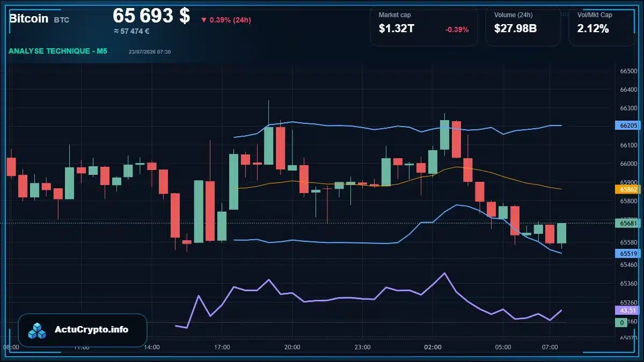Viewport: 644px width, 362px height.
Task: Click the 66000 price axis label
Action: point(628,164)
